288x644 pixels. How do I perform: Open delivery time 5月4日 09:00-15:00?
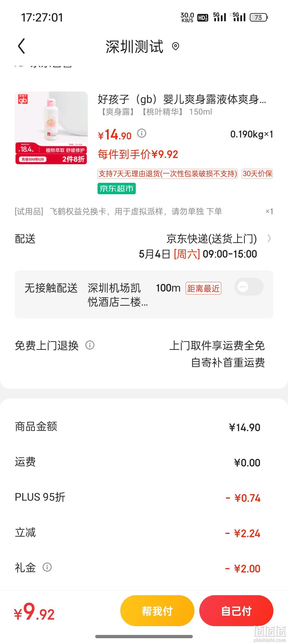pos(198,254)
